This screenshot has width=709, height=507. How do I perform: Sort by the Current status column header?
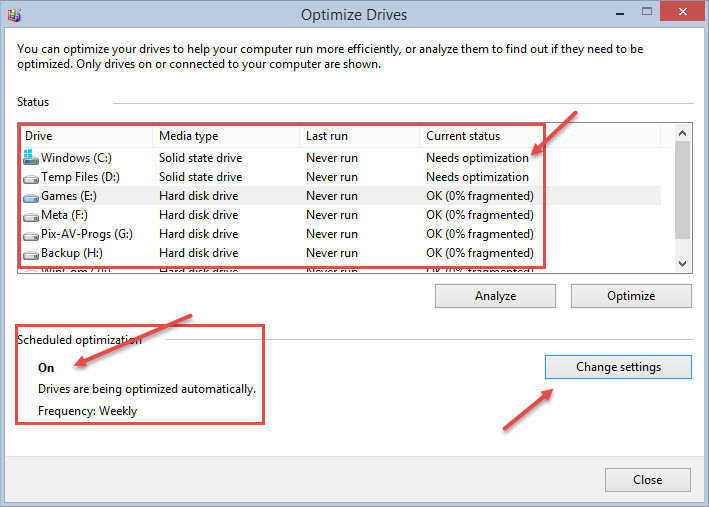(x=540, y=136)
